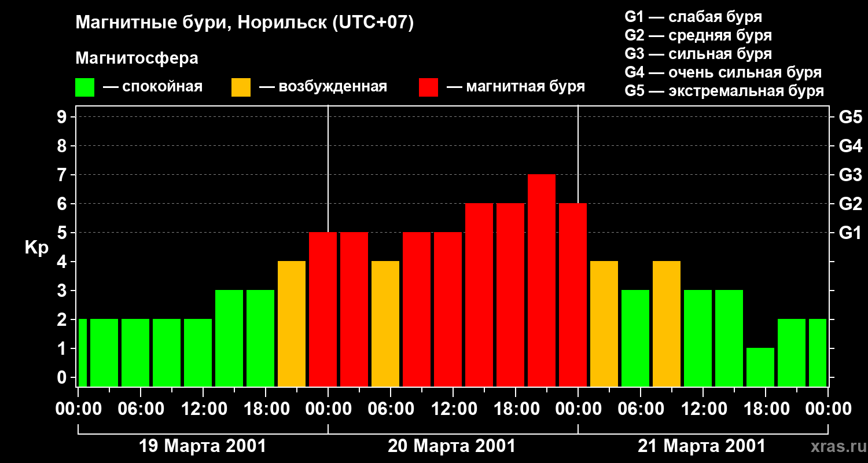Click '06:00' time label above 21 Марта
The image size is (868, 463).
pos(641,409)
